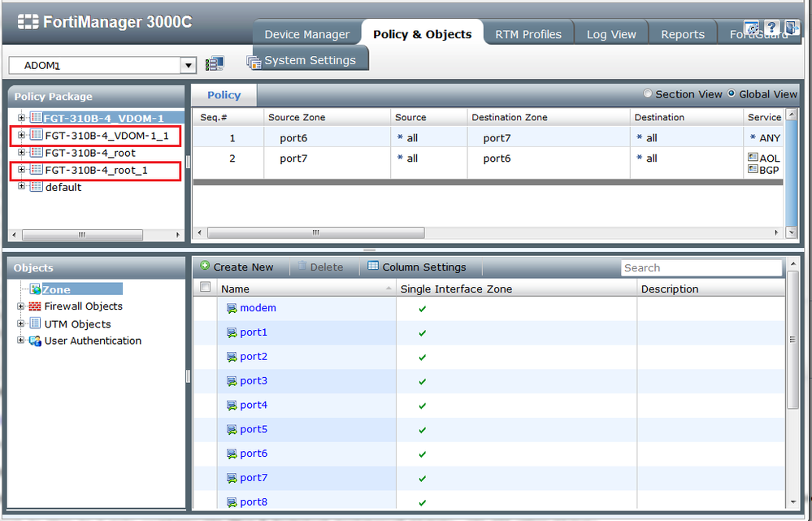Click the port4 zone interface icon
This screenshot has height=521, width=812.
[232, 406]
